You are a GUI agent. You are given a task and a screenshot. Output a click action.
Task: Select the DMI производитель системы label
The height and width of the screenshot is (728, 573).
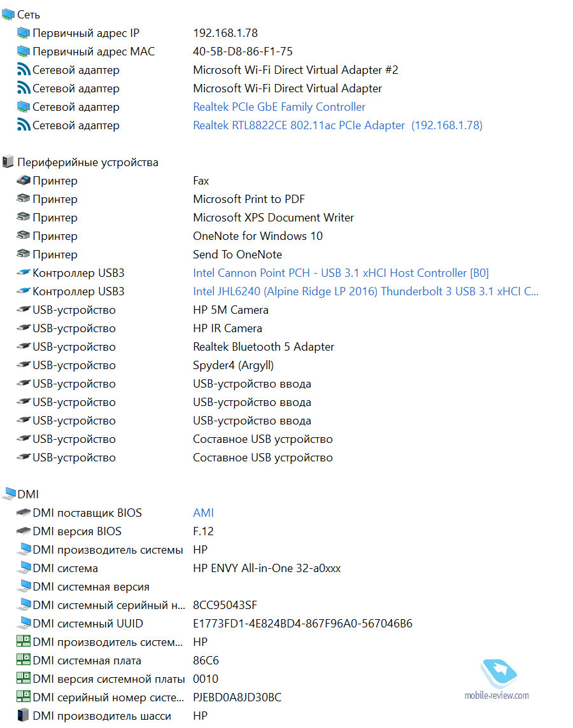[108, 550]
